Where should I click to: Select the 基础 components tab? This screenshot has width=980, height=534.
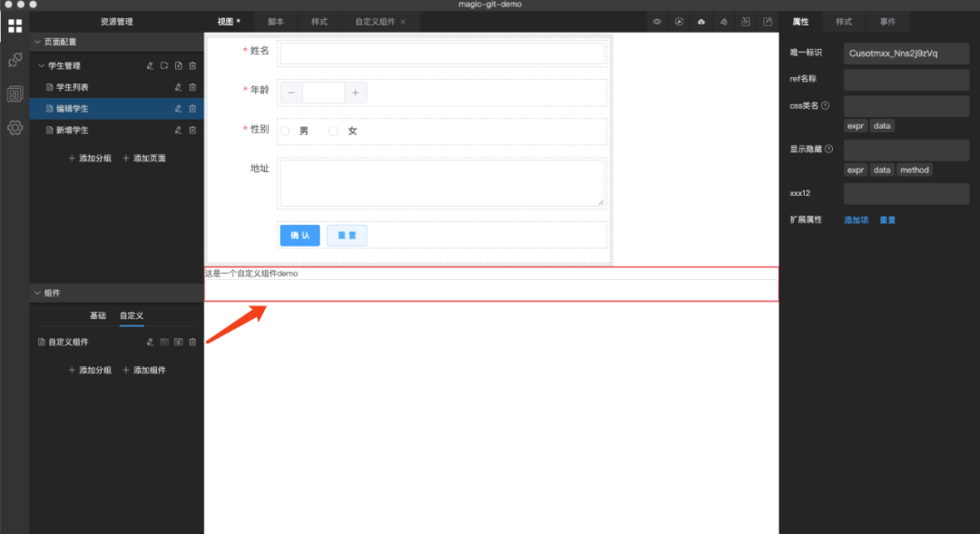(98, 316)
